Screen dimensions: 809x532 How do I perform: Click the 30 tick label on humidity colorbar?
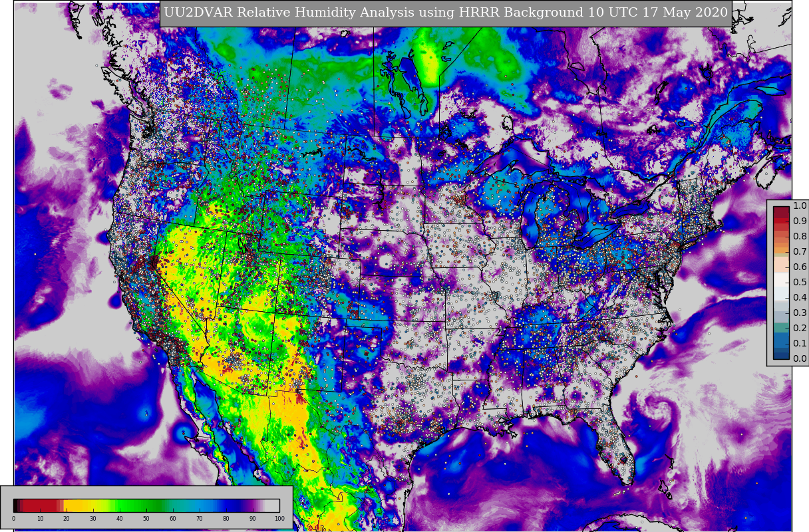(x=93, y=519)
